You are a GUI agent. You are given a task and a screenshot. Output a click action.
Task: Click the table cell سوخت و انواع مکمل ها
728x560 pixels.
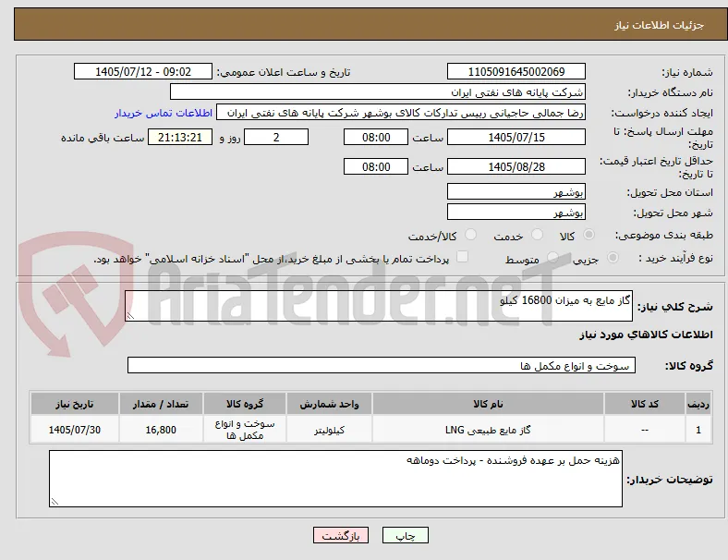245,430
